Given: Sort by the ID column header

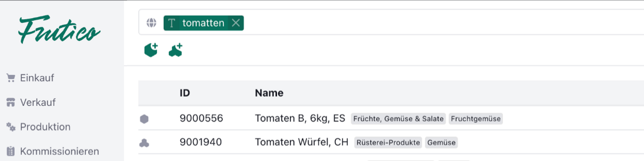Looking at the screenshot, I should click(185, 93).
